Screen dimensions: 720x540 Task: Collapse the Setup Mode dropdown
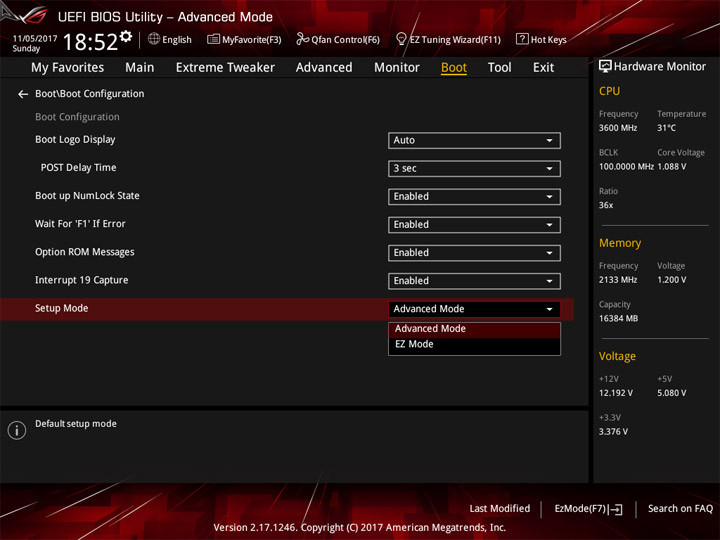coord(474,309)
